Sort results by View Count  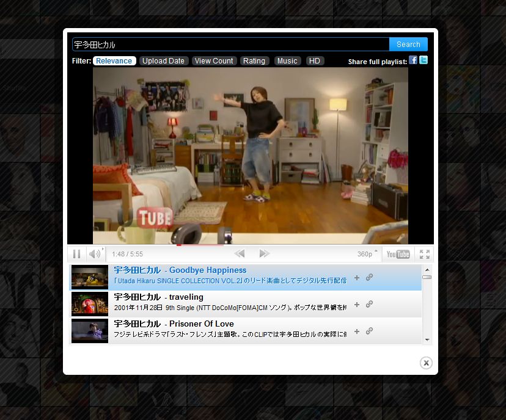pos(214,61)
